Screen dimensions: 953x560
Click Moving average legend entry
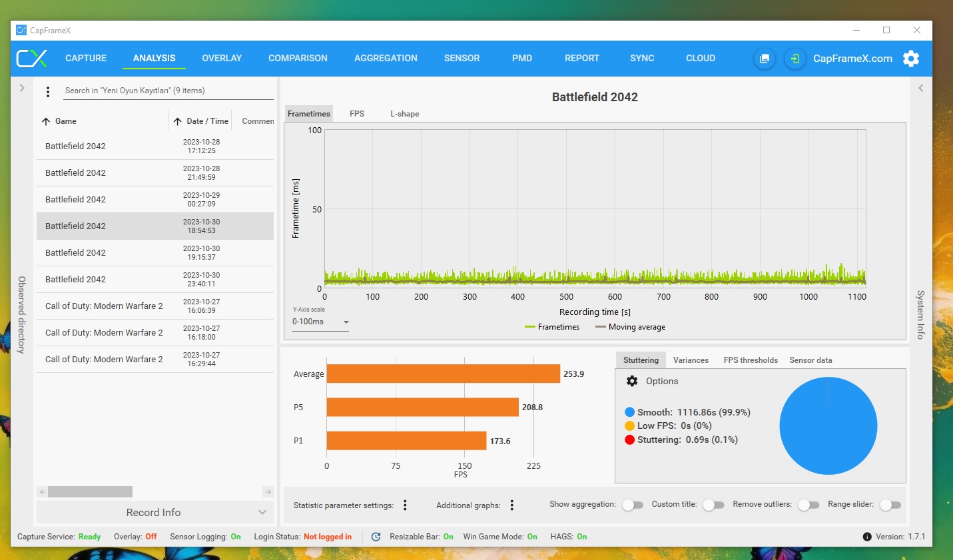[x=630, y=327]
